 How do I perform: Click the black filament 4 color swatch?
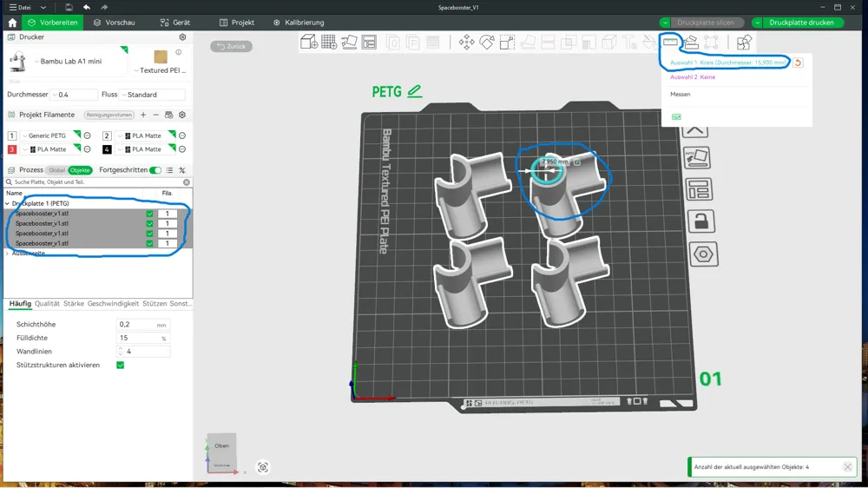[x=107, y=149]
